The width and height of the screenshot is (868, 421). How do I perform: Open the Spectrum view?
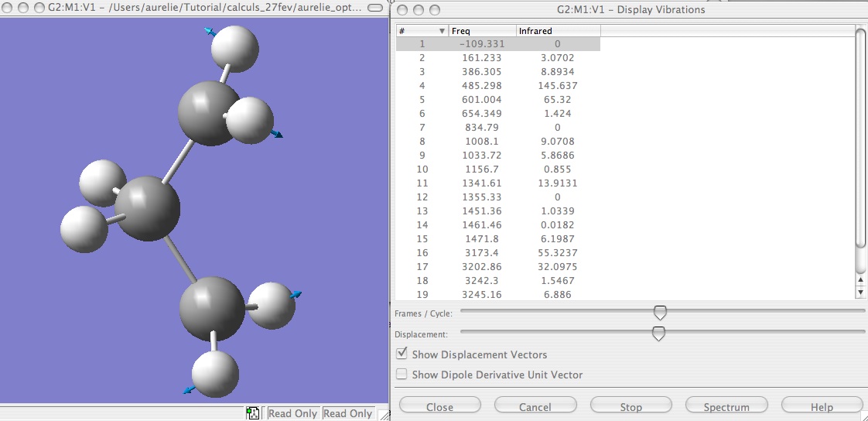point(726,406)
